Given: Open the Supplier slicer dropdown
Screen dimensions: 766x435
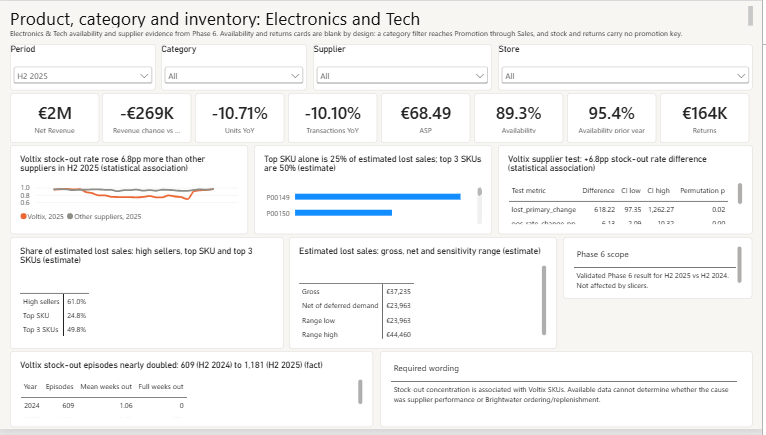Looking at the screenshot, I should [x=402, y=76].
